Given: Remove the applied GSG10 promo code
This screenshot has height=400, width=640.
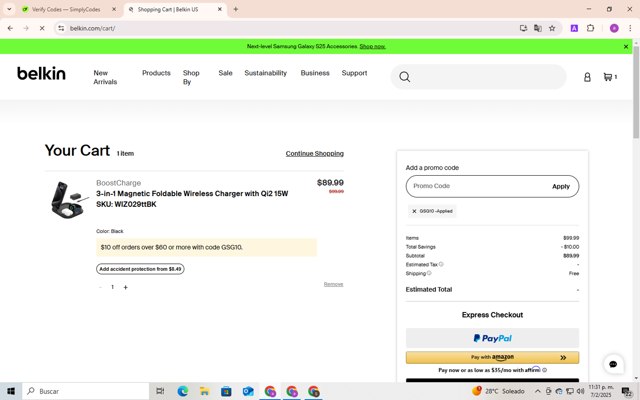Looking at the screenshot, I should [414, 211].
